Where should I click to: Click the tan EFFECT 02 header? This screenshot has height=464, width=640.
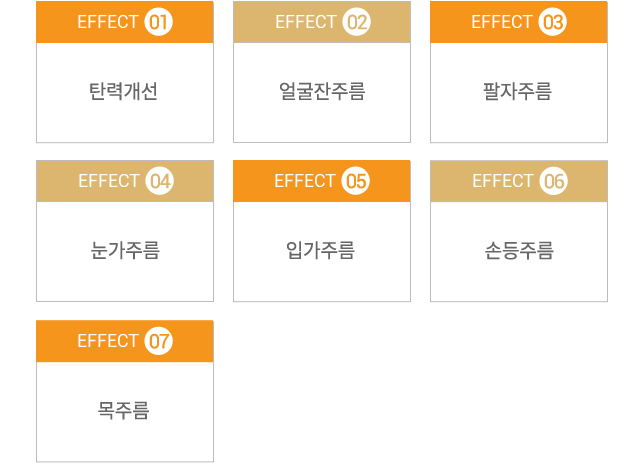(322, 22)
